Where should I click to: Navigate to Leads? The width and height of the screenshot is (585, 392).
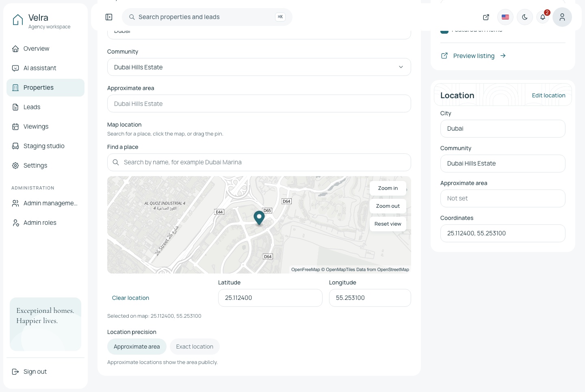point(45,107)
